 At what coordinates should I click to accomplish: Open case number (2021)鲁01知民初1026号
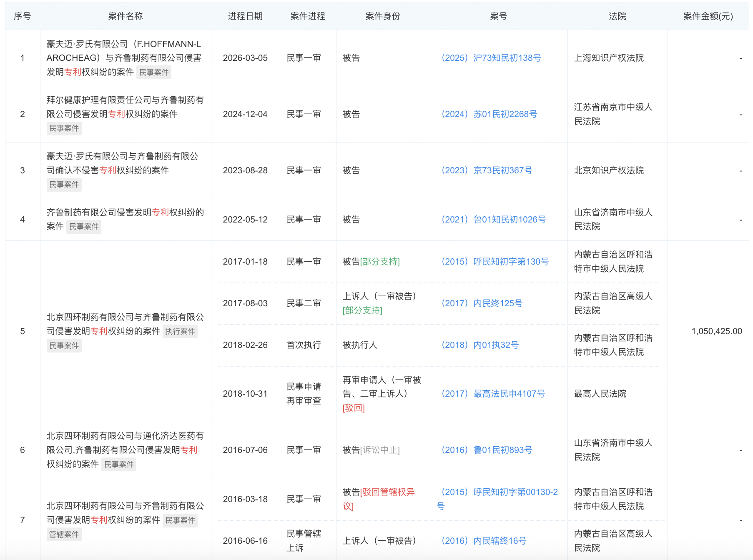[x=493, y=220]
